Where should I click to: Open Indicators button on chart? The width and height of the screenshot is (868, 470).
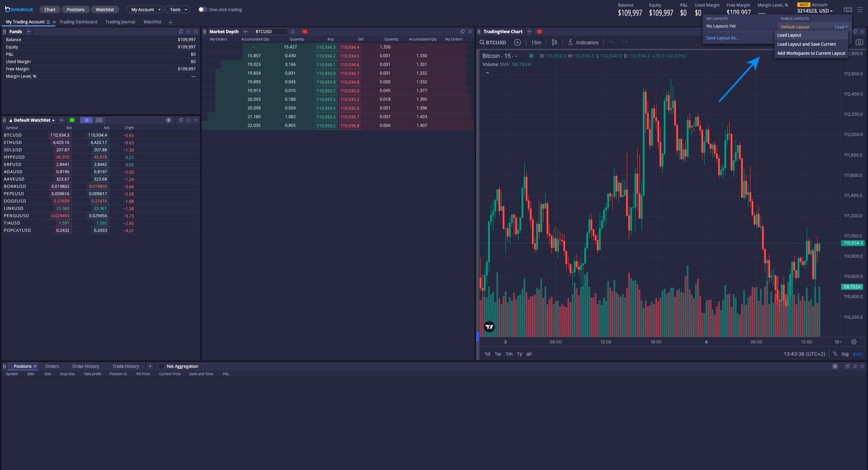pos(583,43)
